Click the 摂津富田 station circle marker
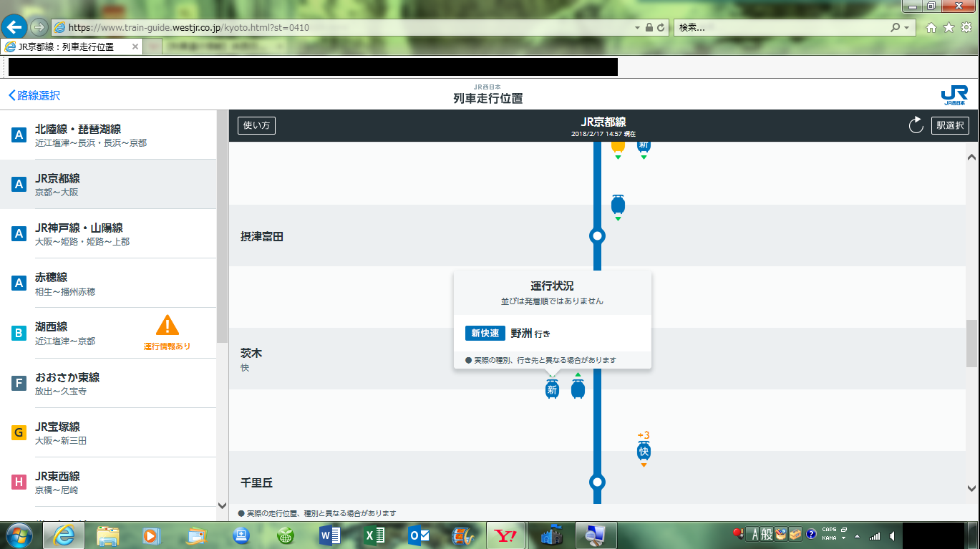 point(597,235)
